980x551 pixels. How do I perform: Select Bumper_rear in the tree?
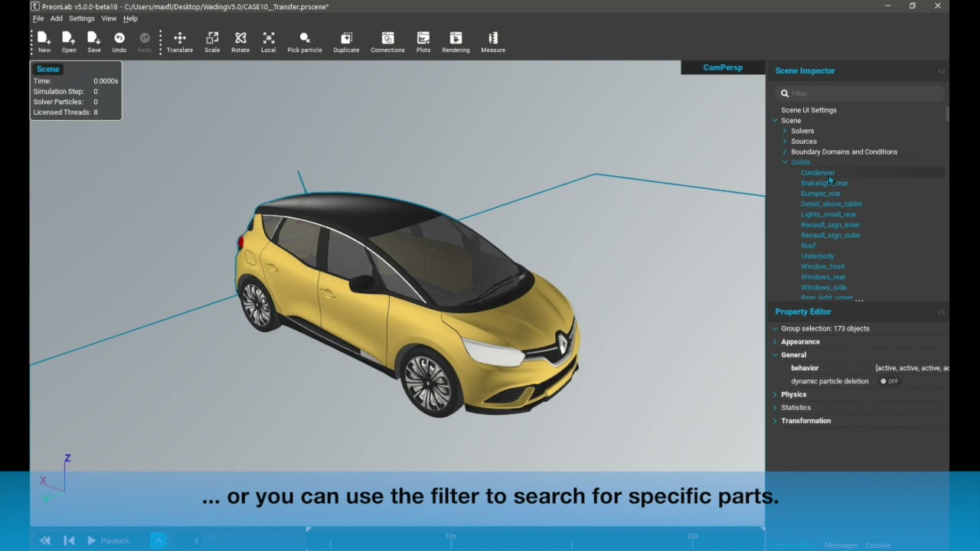[x=821, y=194]
